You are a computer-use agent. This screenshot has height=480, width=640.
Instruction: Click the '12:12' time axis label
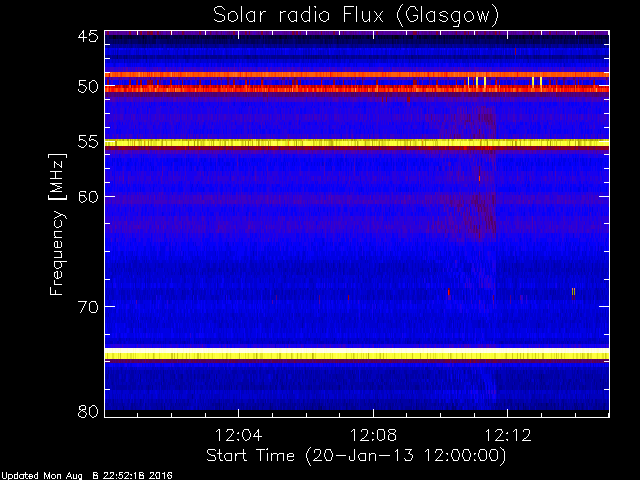(x=508, y=435)
